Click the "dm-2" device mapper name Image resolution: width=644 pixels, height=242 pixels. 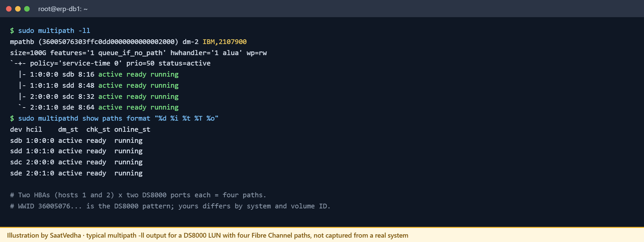click(x=190, y=42)
